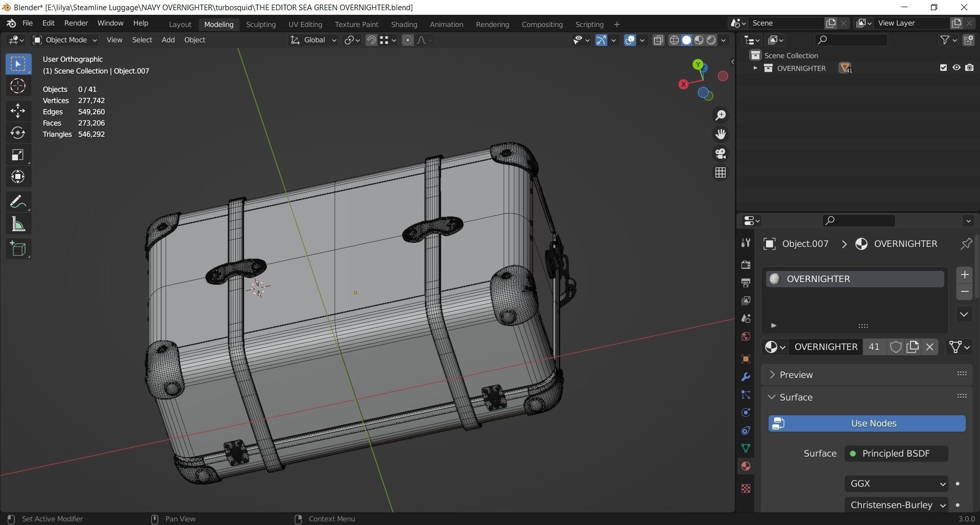This screenshot has height=525, width=980.
Task: Open the View Layer properties tab
Action: pyautogui.click(x=746, y=301)
